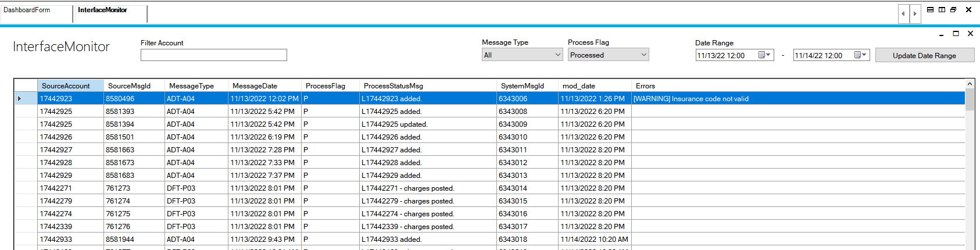Maximize the inner InterfaceMonitor window
This screenshot has height=250, width=980.
point(956,34)
